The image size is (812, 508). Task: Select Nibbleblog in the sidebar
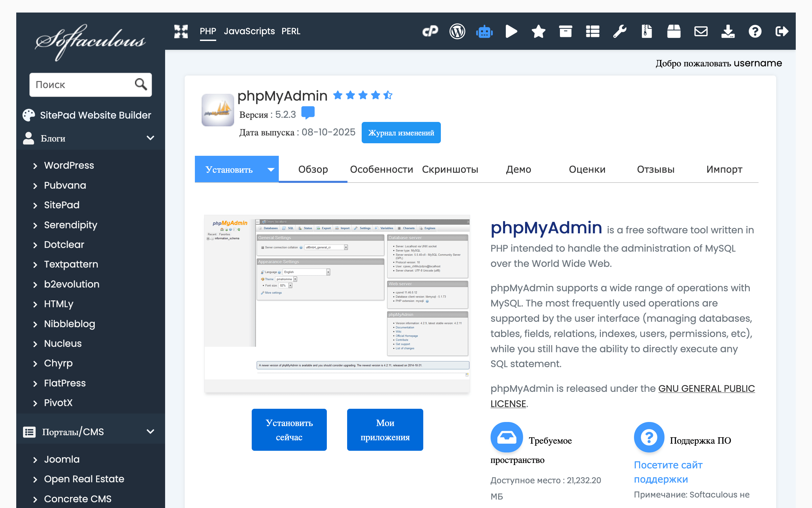point(69,324)
